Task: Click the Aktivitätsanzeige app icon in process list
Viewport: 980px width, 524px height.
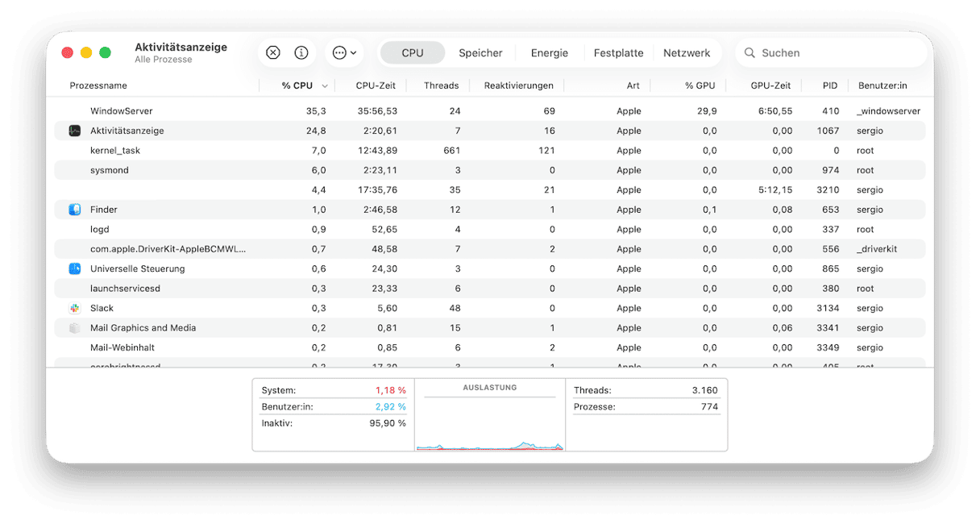Action: pos(75,131)
